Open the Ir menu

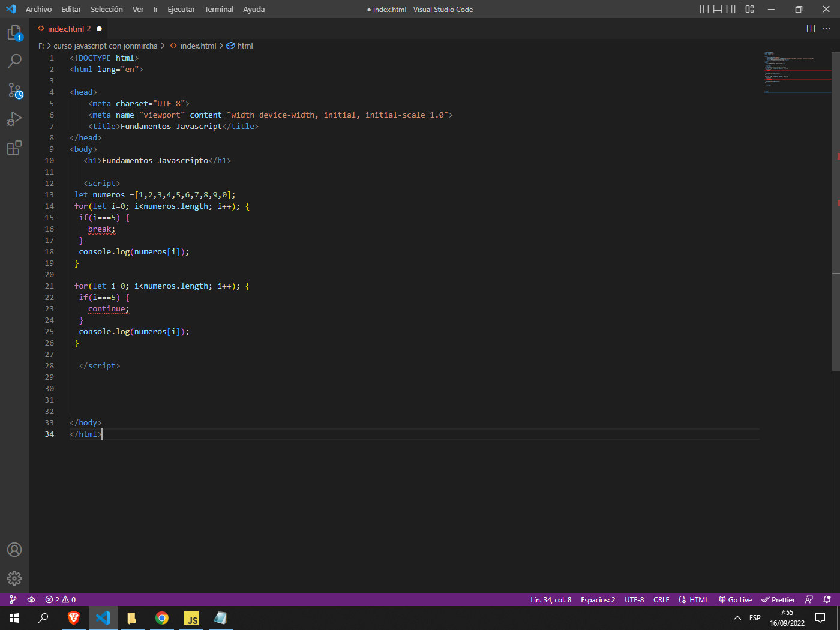[155, 9]
